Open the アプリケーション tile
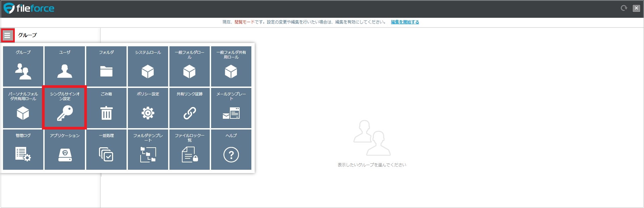644x208 pixels. point(65,150)
